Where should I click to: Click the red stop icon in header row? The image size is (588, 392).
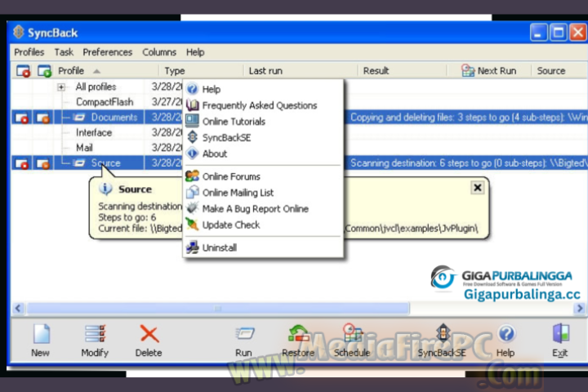click(23, 71)
